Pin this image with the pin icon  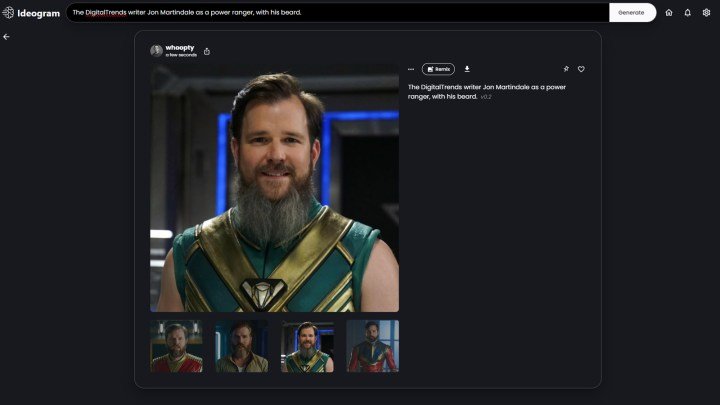(566, 69)
